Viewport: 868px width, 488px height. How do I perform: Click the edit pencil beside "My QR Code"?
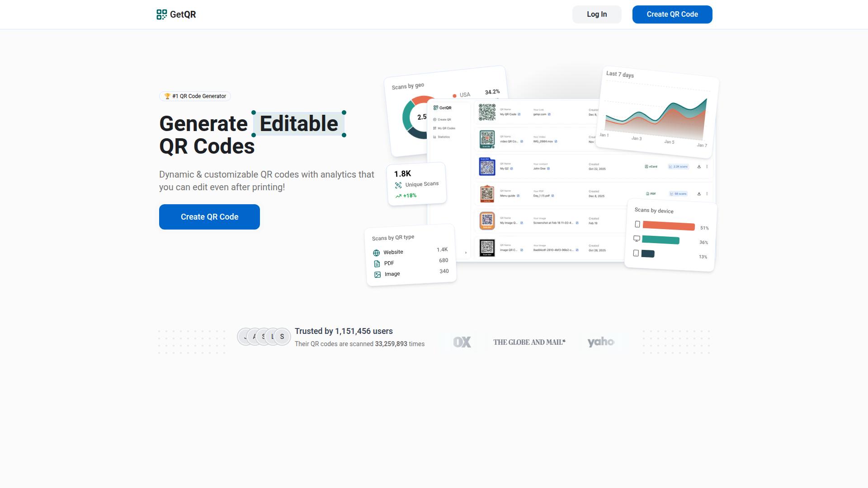[519, 114]
